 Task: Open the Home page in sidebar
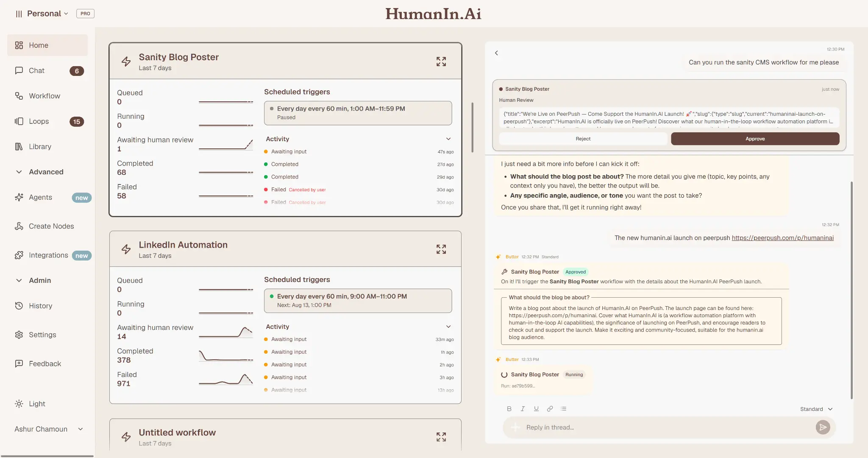click(47, 45)
